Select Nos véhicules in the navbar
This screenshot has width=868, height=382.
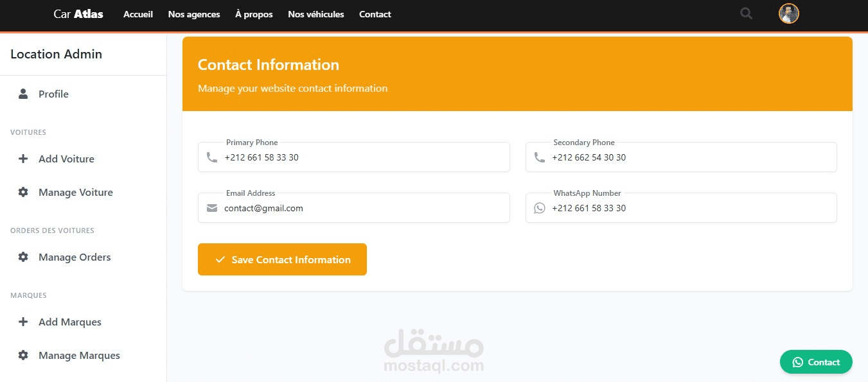click(316, 14)
